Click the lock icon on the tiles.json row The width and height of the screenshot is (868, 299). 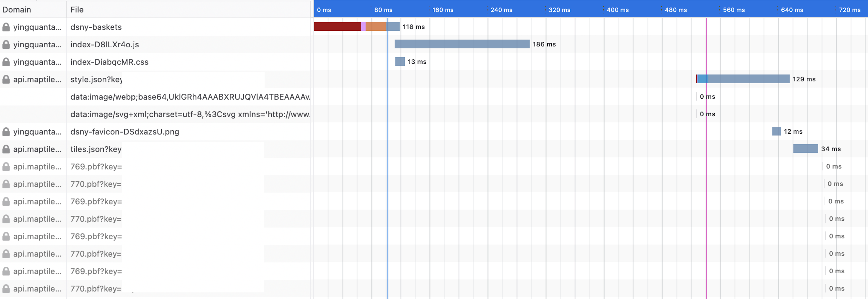6,149
